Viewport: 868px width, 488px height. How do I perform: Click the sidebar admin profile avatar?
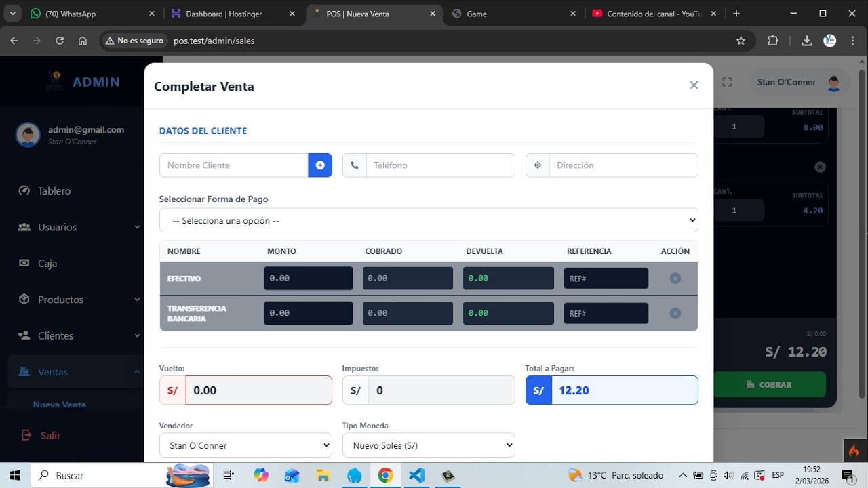[28, 135]
